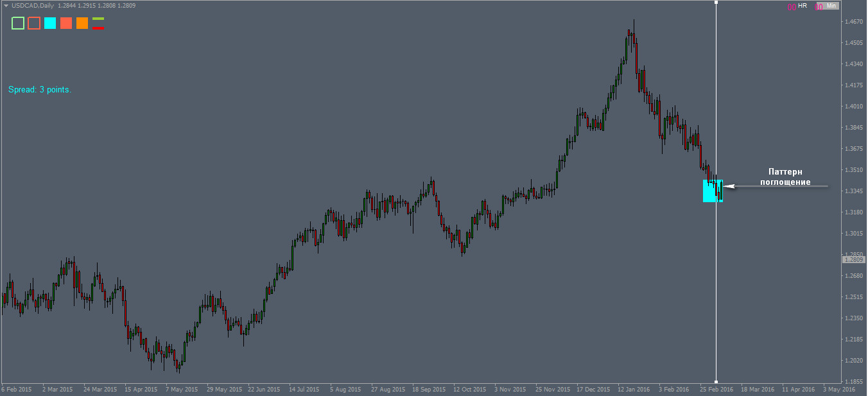This screenshot has width=868, height=396.
Task: Click the current price tag on the price axis
Action: click(853, 259)
